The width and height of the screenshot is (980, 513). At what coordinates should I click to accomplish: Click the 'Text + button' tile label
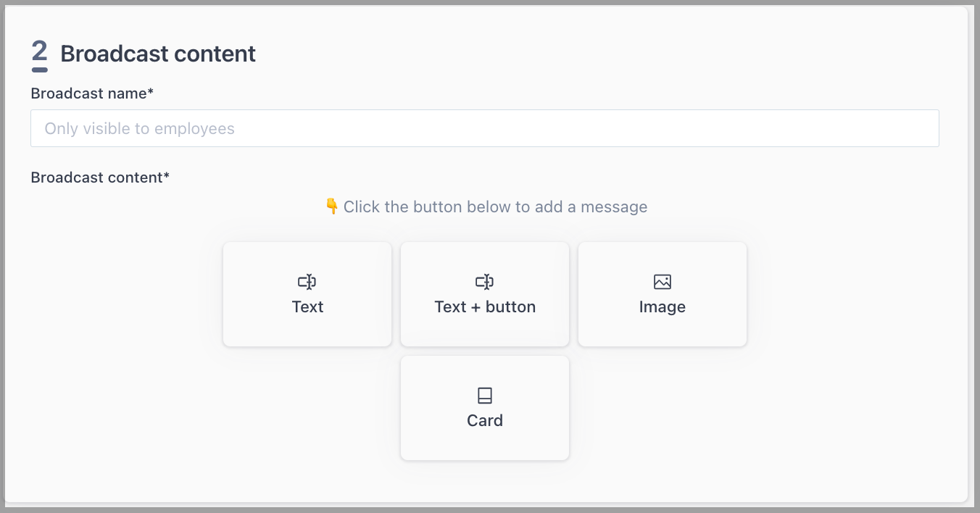point(485,307)
